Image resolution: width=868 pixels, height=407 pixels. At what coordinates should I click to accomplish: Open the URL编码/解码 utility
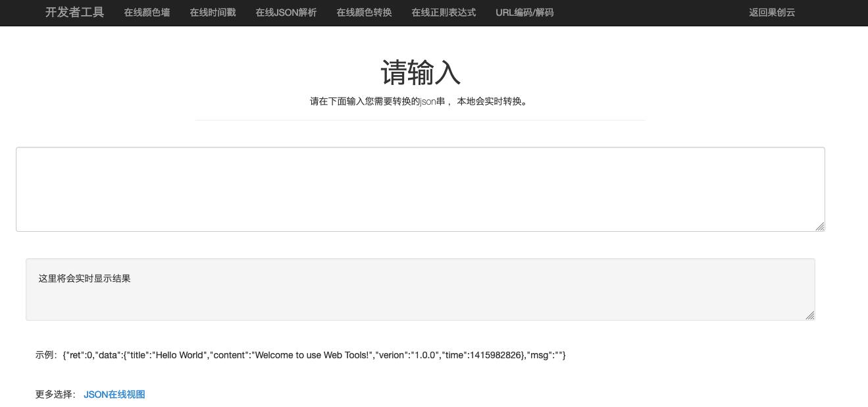pos(524,13)
